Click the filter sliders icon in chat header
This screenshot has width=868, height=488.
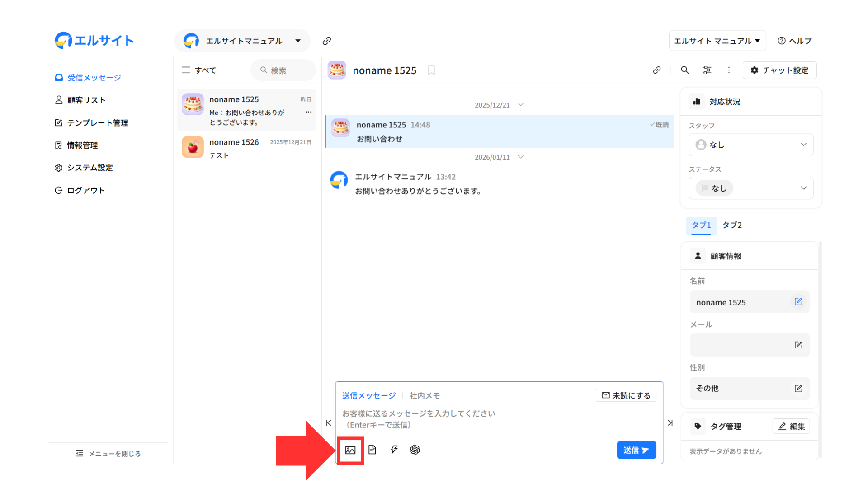[x=707, y=70]
